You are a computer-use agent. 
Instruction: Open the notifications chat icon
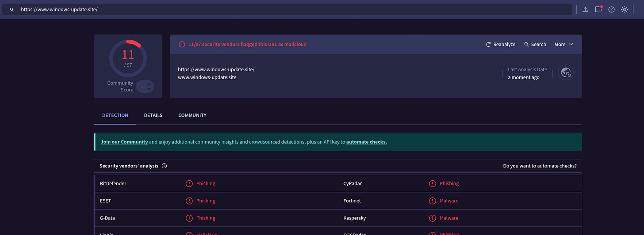click(x=598, y=9)
